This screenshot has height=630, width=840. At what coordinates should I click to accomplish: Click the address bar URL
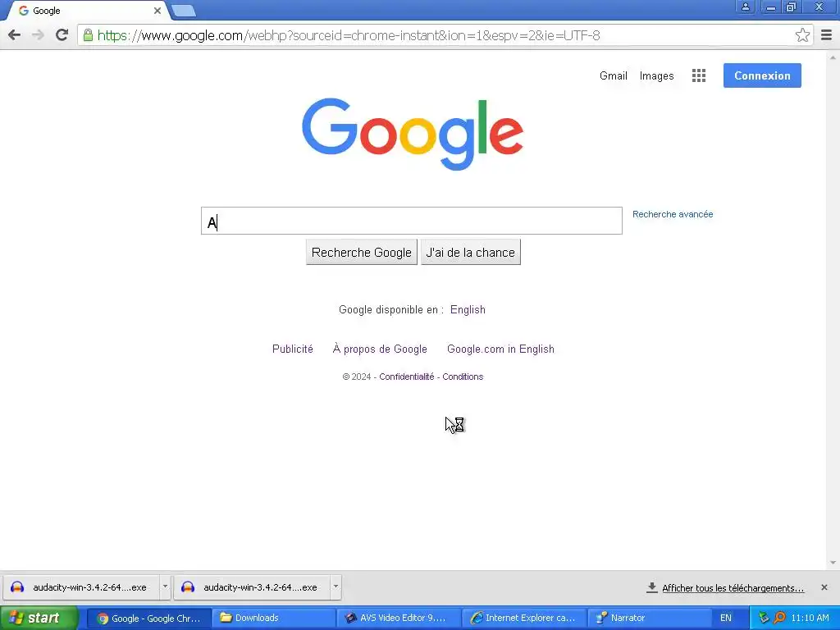point(348,35)
